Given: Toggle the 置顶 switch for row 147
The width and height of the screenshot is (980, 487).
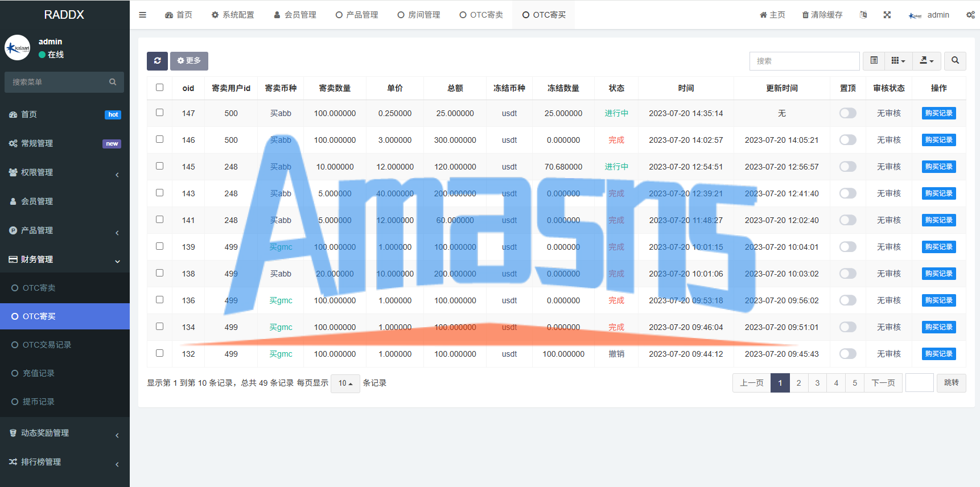Looking at the screenshot, I should 847,113.
